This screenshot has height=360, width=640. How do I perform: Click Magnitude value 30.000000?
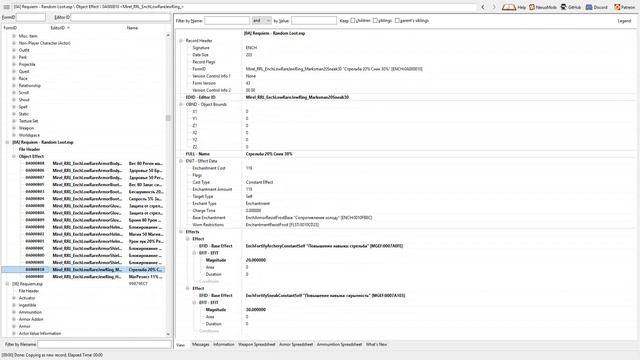[x=256, y=310]
